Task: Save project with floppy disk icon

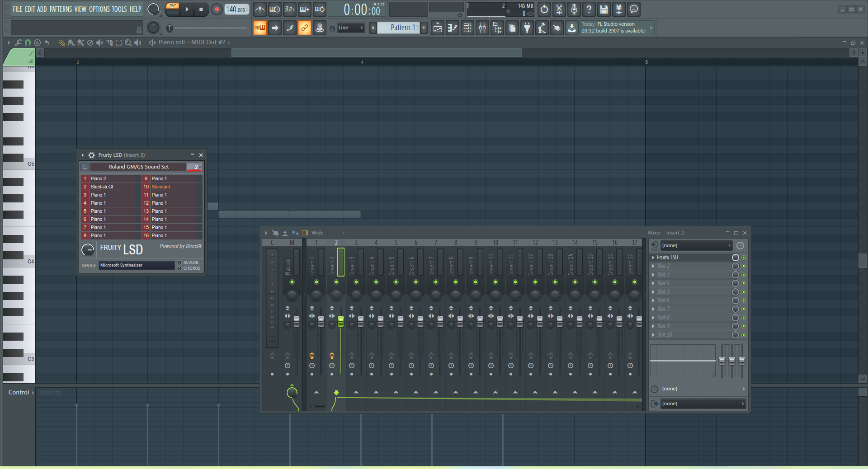Action: [604, 9]
